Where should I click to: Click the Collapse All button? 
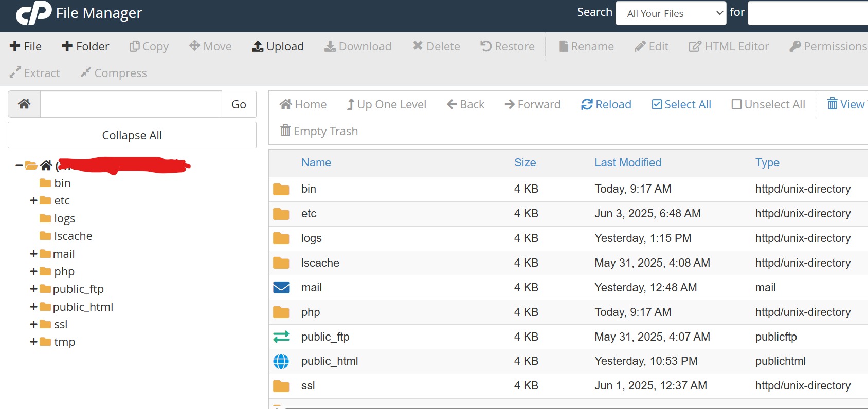point(132,136)
